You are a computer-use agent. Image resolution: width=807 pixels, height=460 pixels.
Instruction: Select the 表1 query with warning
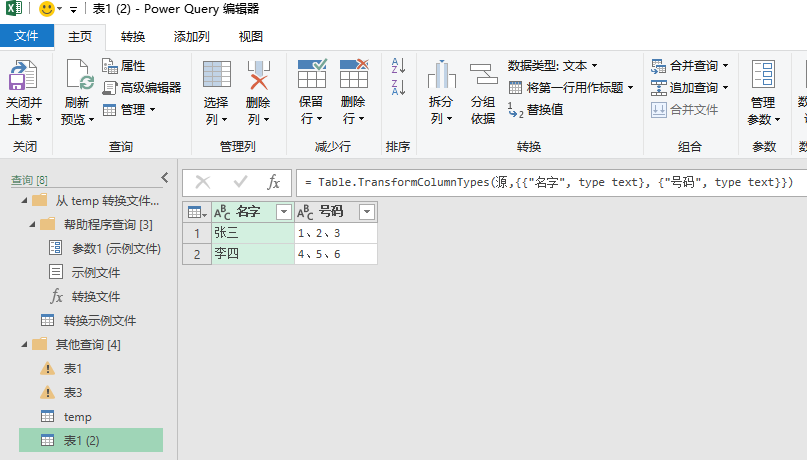coord(61,368)
